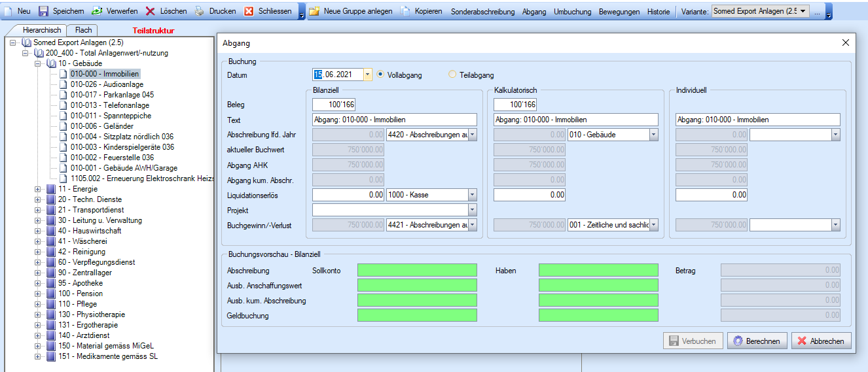
Task: Click the Bilanziell Beleg input field
Action: click(334, 105)
